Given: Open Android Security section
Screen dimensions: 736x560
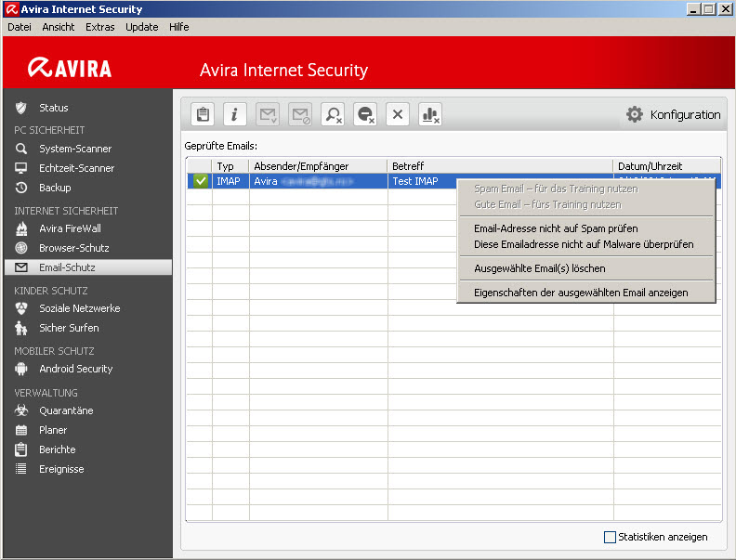Looking at the screenshot, I should 75,369.
